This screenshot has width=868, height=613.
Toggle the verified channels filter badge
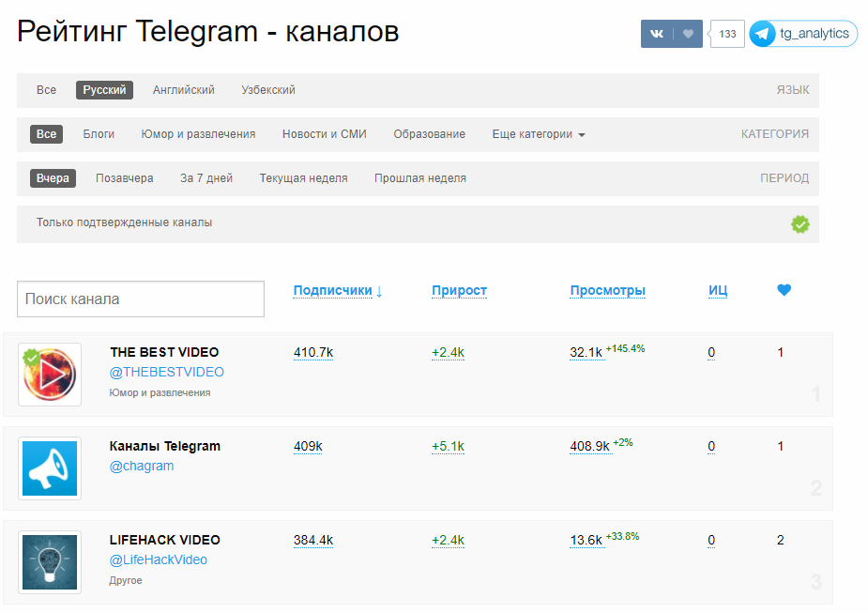[x=799, y=223]
